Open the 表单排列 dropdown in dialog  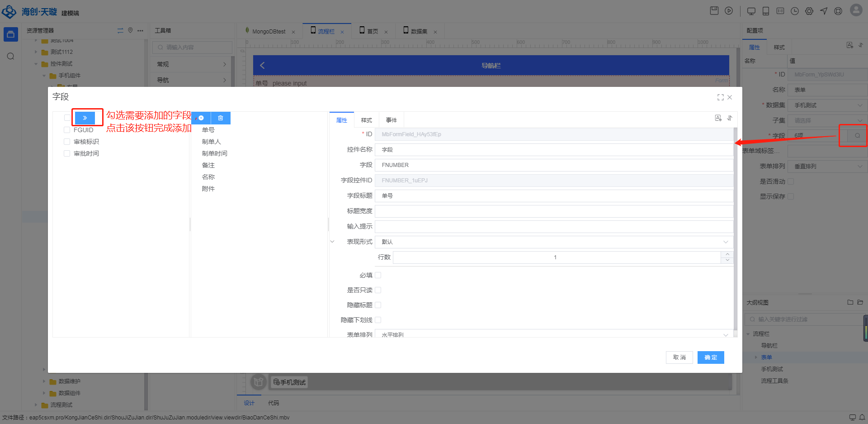coord(554,335)
